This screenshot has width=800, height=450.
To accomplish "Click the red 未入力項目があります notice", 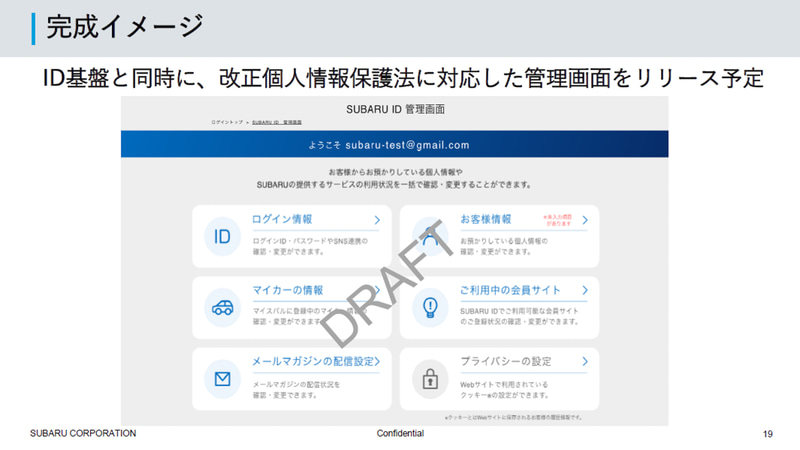I will click(558, 220).
